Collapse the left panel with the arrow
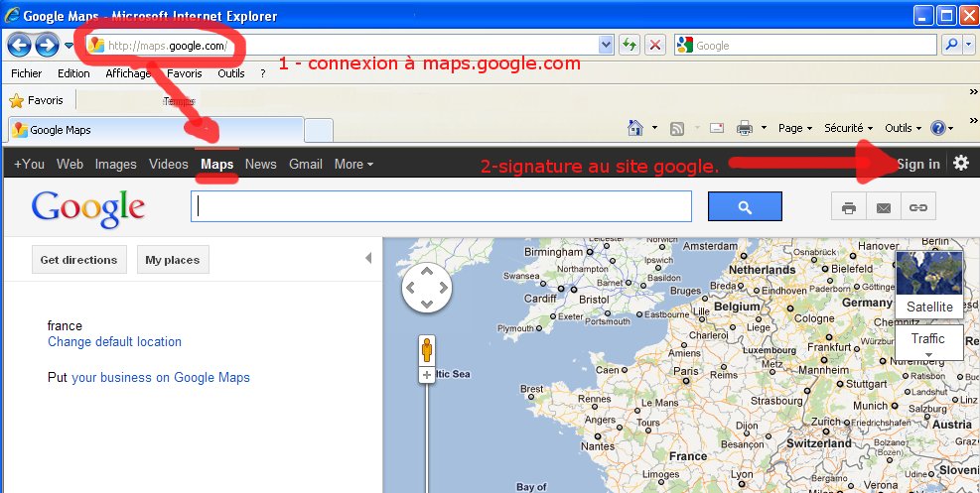This screenshot has height=493, width=980. tap(368, 258)
